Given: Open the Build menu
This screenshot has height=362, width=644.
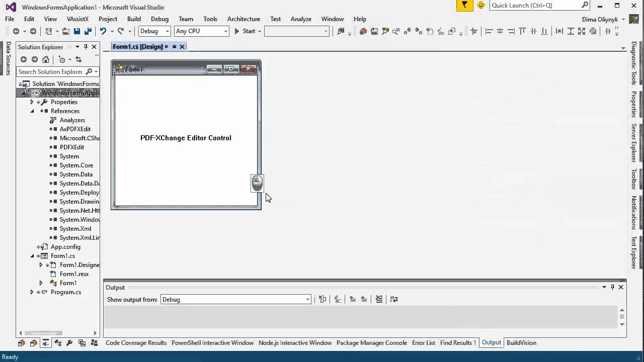Looking at the screenshot, I should point(134,19).
